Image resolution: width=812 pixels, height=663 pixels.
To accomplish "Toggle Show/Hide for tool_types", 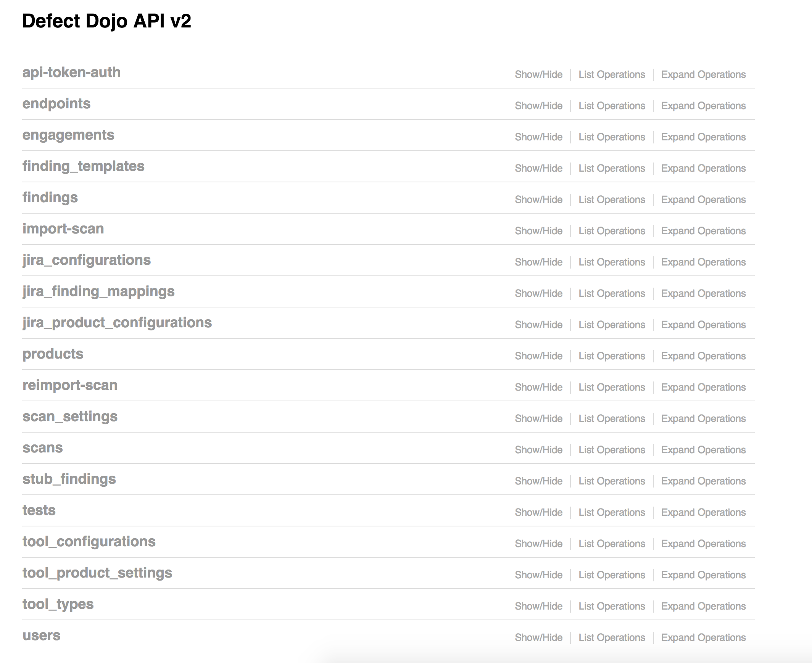I will [x=538, y=607].
